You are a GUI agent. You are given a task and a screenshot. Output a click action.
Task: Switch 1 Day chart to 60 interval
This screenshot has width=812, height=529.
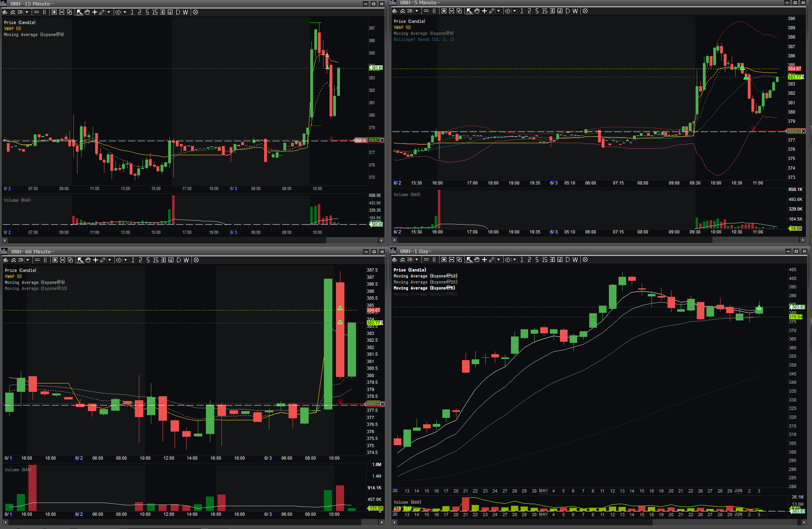(x=560, y=259)
